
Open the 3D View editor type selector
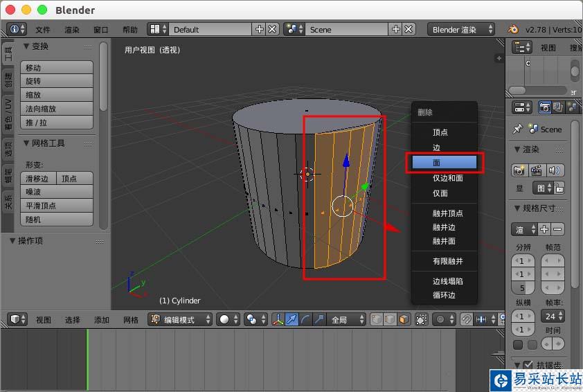point(17,319)
